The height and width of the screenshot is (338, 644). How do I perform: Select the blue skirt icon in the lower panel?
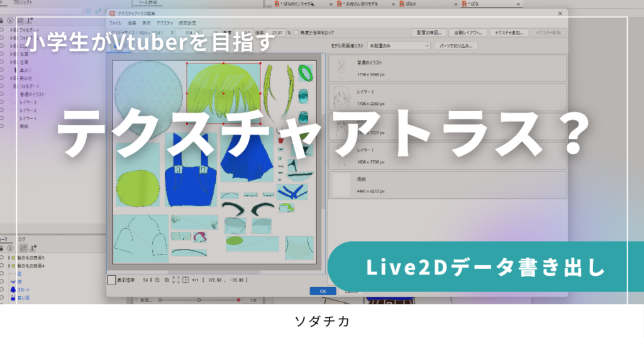click(x=13, y=290)
